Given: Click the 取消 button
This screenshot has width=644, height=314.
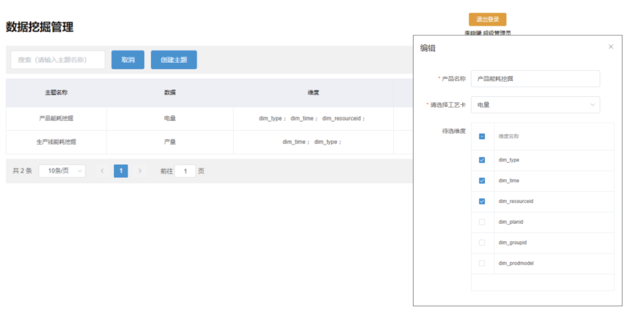Looking at the screenshot, I should click(x=128, y=60).
